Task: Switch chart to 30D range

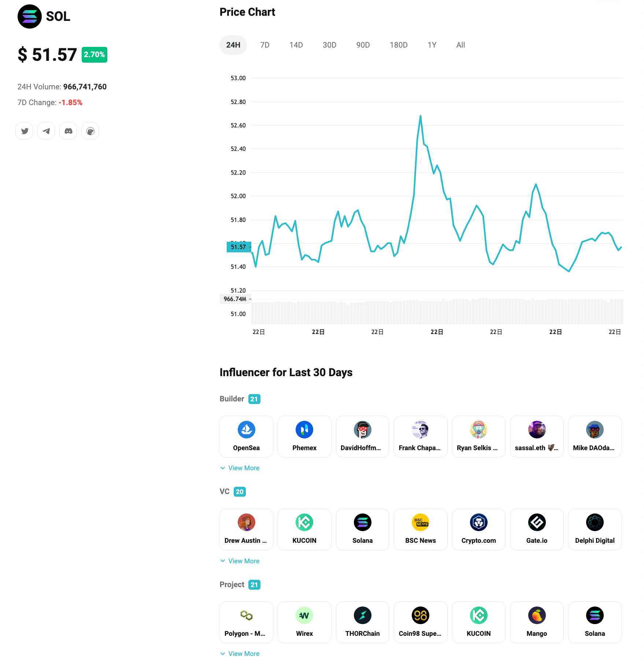Action: click(329, 45)
